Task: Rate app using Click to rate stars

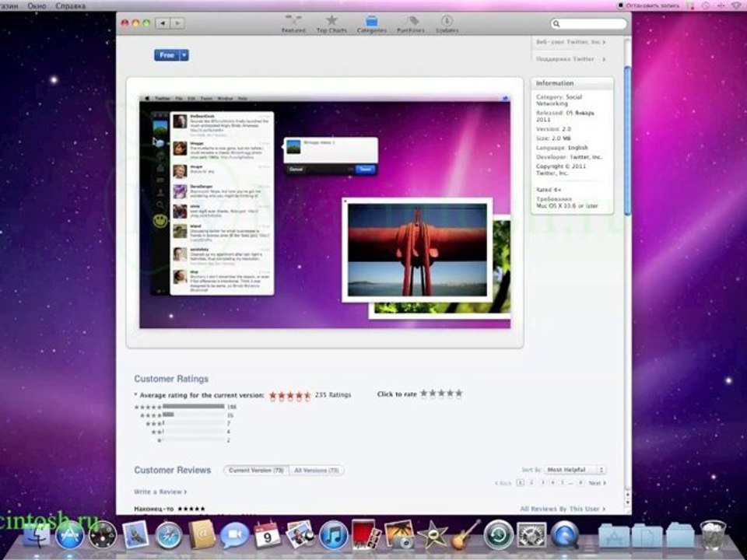Action: pos(441,394)
